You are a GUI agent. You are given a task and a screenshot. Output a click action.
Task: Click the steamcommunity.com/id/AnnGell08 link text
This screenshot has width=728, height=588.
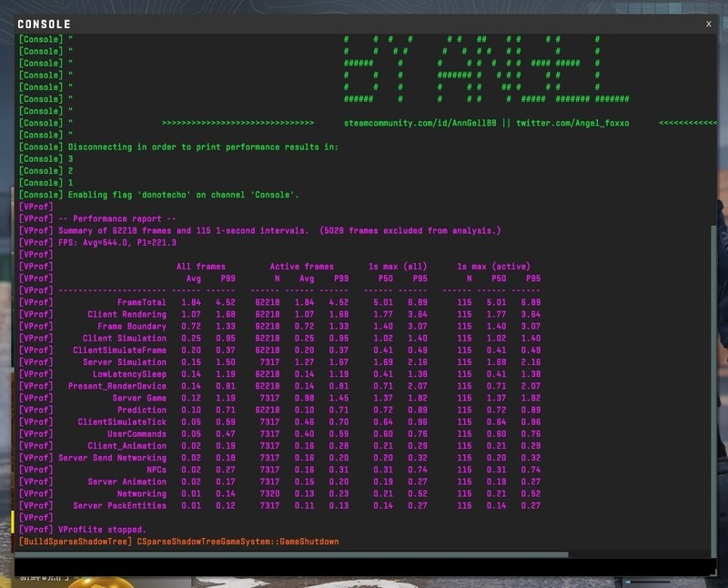420,123
